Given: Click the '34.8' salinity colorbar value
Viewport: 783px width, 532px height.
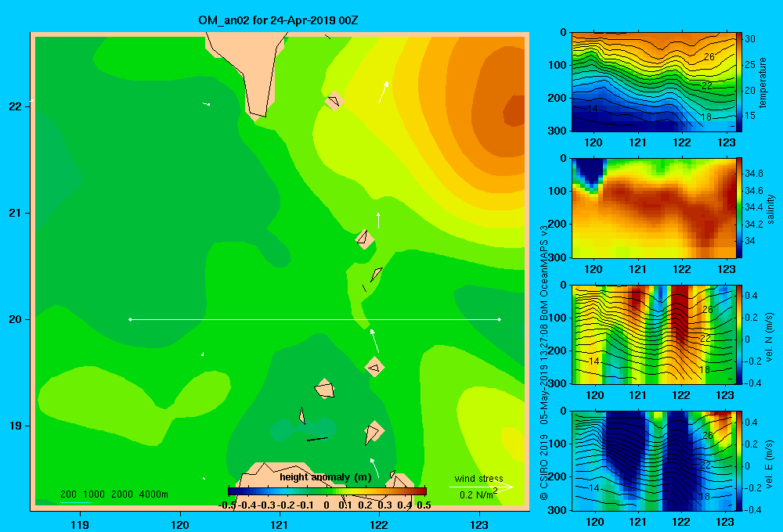Looking at the screenshot, I should tap(753, 174).
